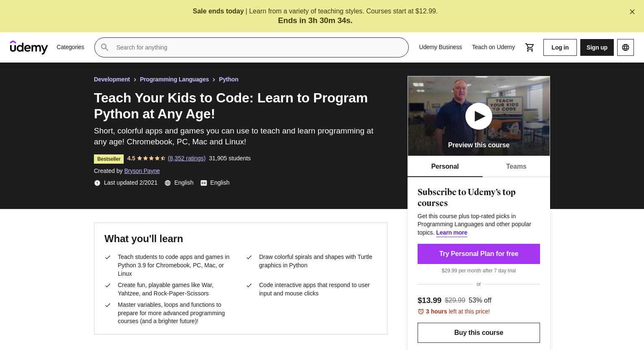The width and height of the screenshot is (644, 350).
Task: Select the Personal tab
Action: 445,167
